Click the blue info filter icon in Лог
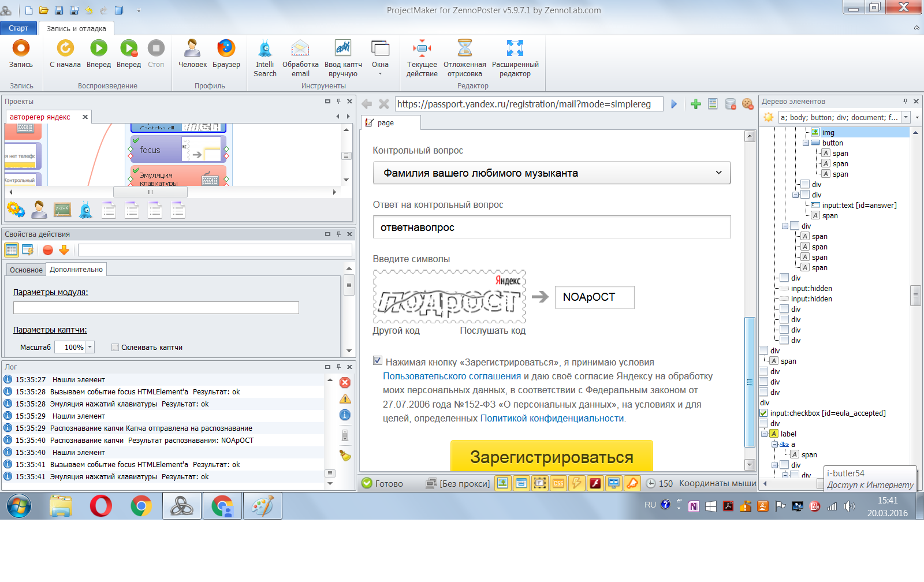The image size is (924, 582). point(345,415)
